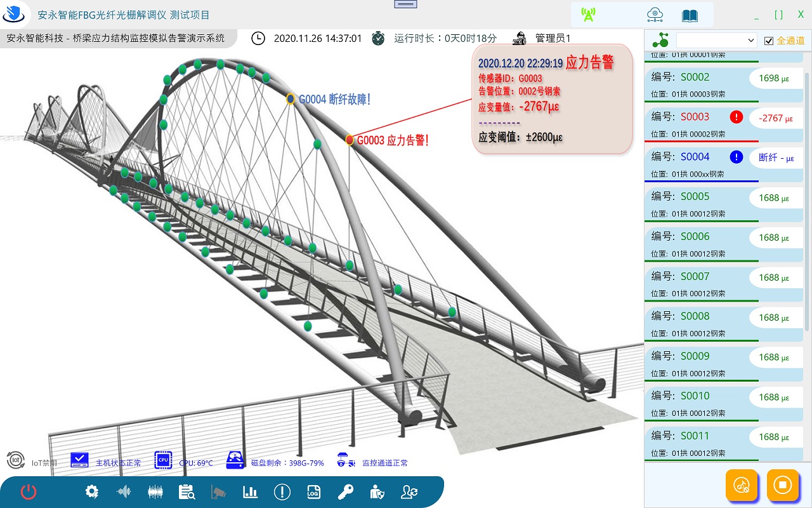Open settings via the gear icon
Image resolution: width=812 pixels, height=508 pixels.
(x=92, y=491)
